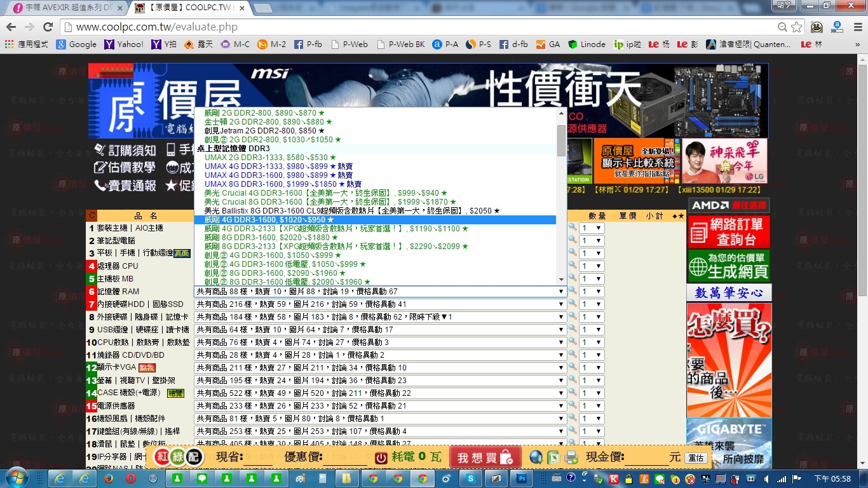
Task: Click the green 綠 round filter icon
Action: (x=178, y=457)
